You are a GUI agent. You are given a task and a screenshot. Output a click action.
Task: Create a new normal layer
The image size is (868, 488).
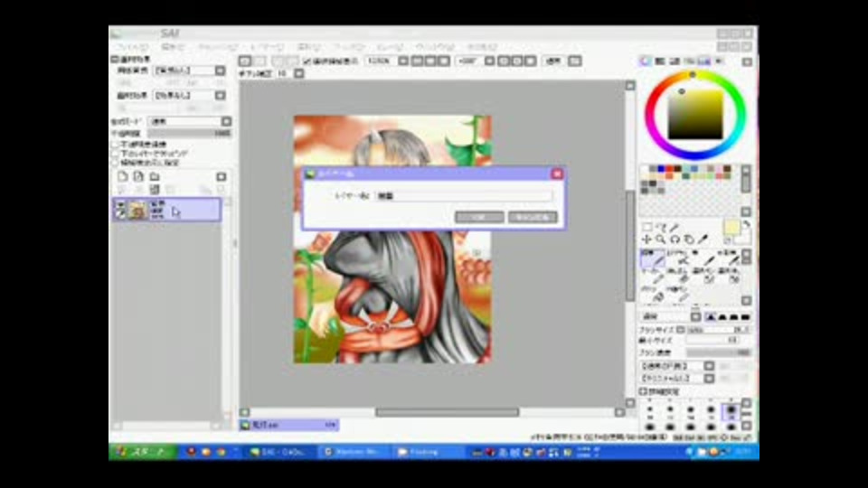tap(122, 176)
